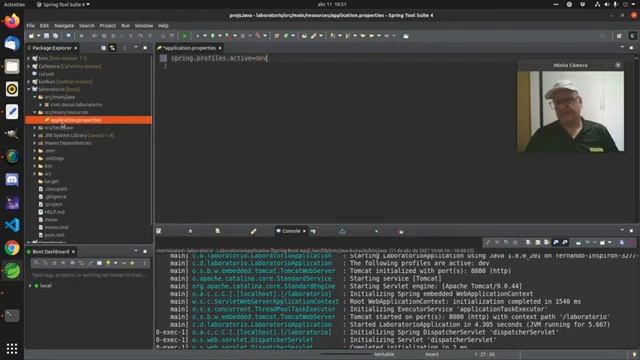Expand the com.decus.laboratorio package
Viewport: 640px width, 360px height.
pyautogui.click(x=41, y=105)
